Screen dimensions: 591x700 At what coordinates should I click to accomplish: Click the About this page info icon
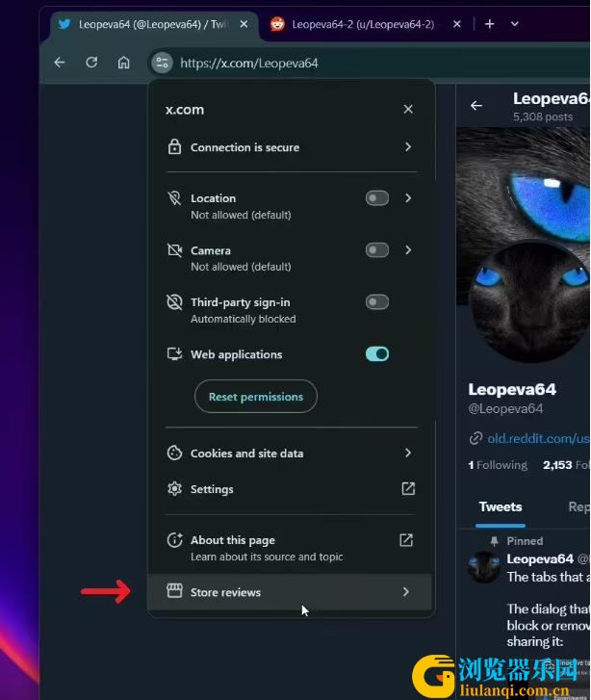[x=174, y=540]
